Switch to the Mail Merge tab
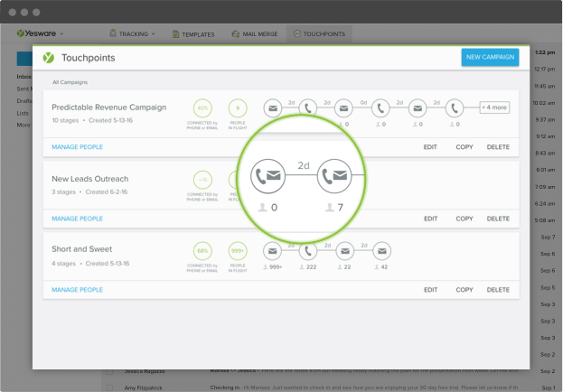Viewport: 563px width, 392px height. 255,34
